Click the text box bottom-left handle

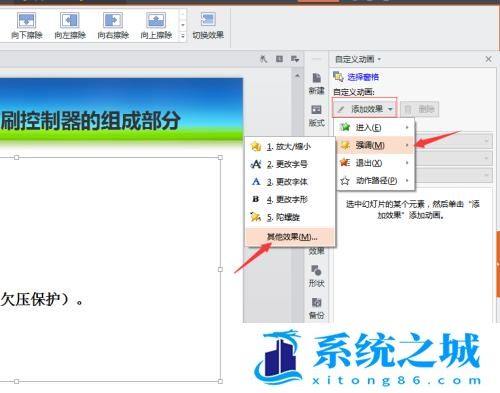tap(16, 381)
